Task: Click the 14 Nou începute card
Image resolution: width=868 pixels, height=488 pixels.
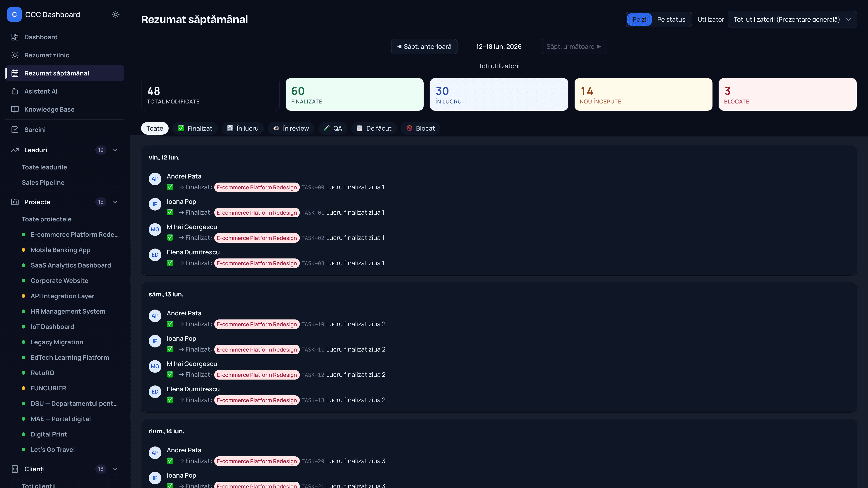Action: pos(643,95)
